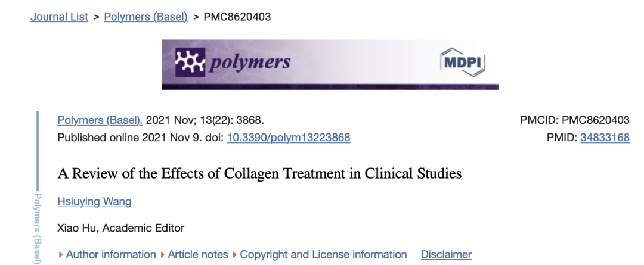The image size is (644, 265).
Task: Click the vertical Polymers (Basel) sidebar label
Action: click(x=37, y=229)
